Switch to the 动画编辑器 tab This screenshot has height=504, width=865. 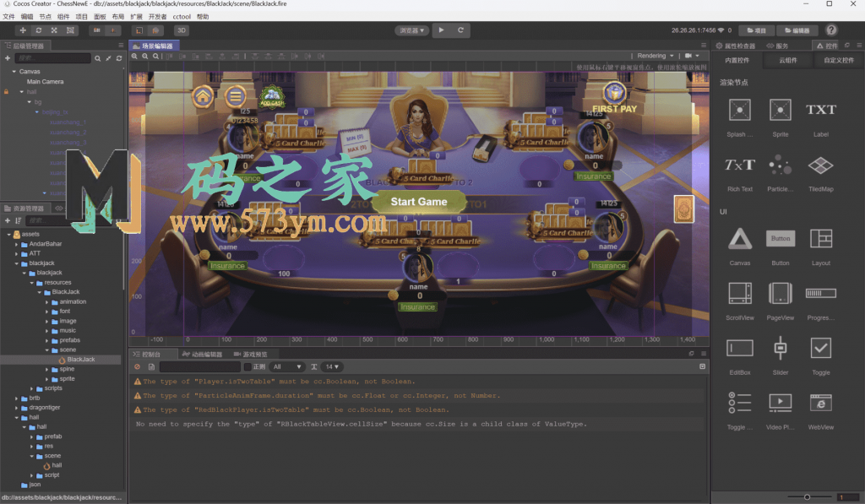(202, 355)
